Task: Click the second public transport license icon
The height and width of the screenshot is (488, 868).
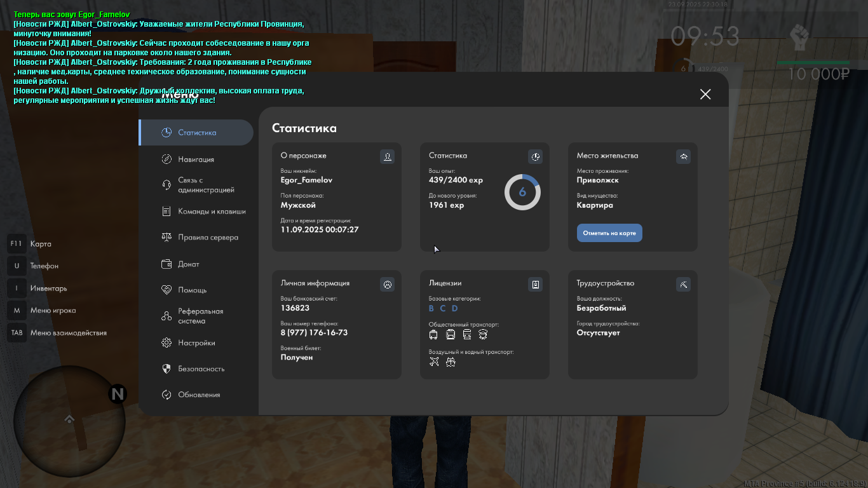Action: 451,334
